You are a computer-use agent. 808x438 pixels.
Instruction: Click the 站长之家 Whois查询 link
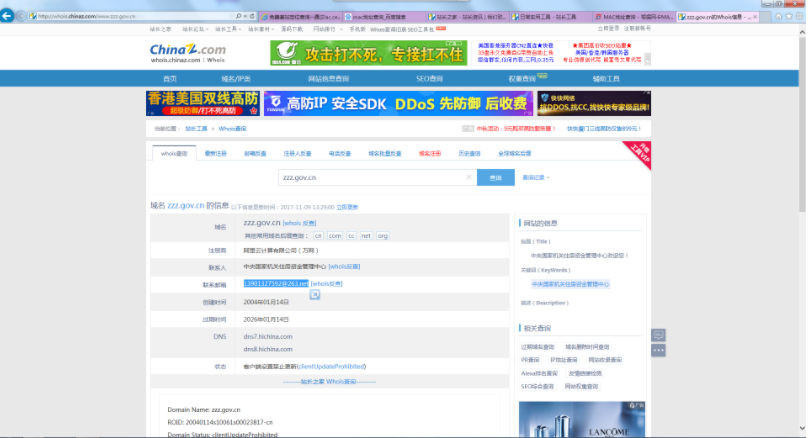329,382
